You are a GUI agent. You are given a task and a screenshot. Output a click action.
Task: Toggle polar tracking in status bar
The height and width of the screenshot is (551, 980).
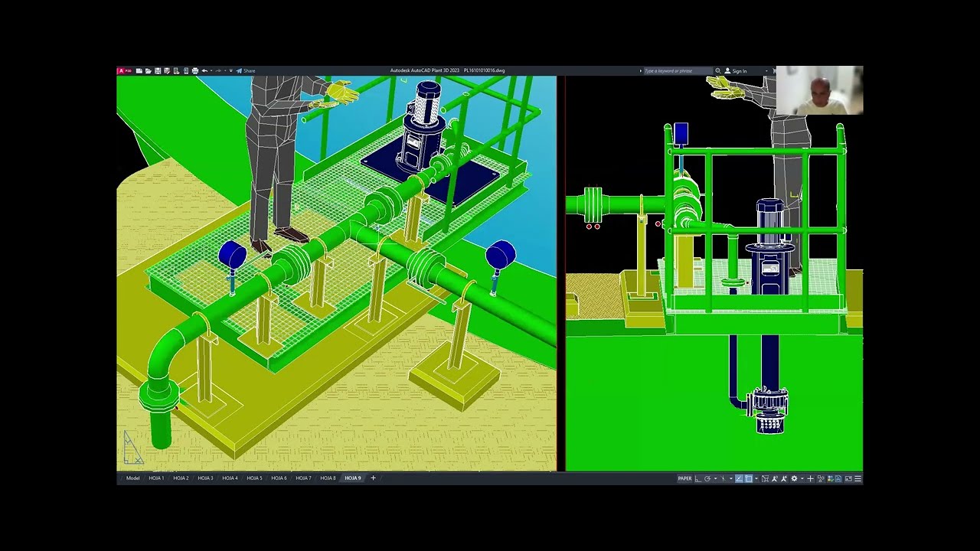tap(707, 478)
